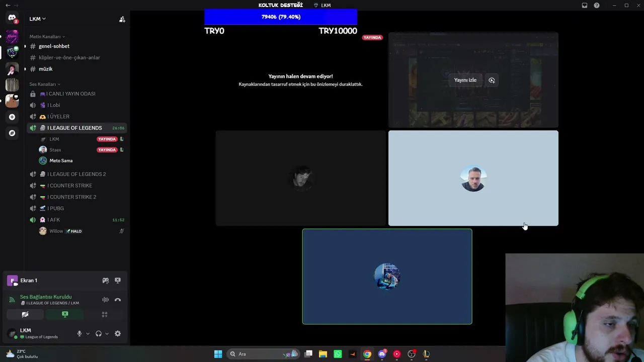
Task: Join the I LEAGUE OF LEGENDS 2 channel
Action: tap(77, 174)
